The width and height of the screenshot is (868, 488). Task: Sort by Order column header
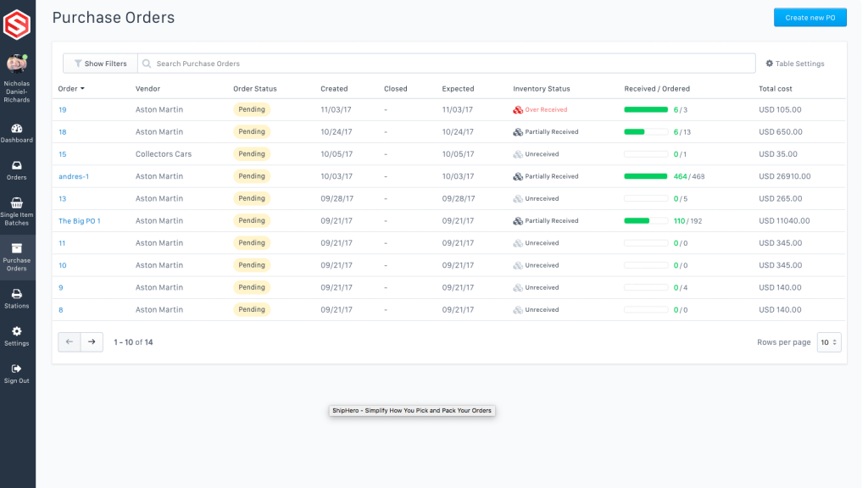pyautogui.click(x=71, y=89)
